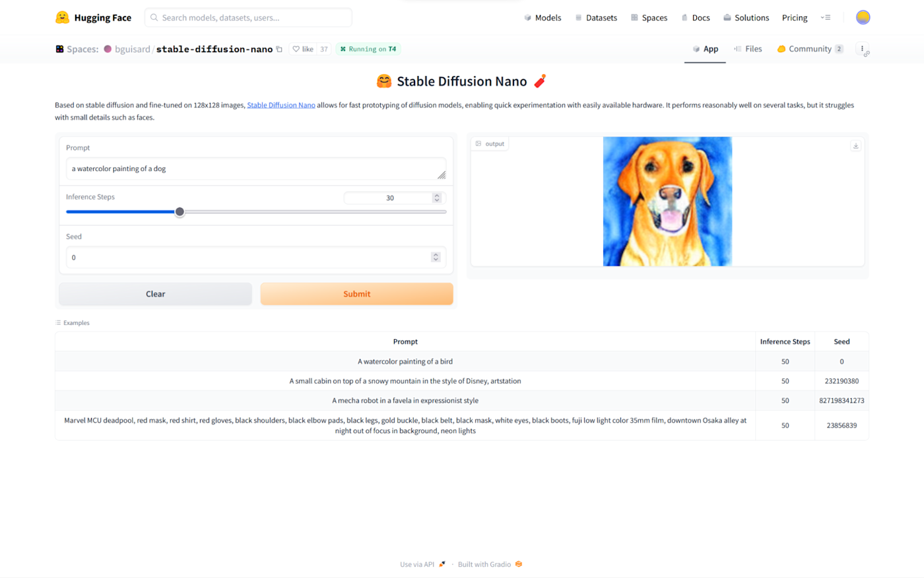Open the header more-options menu icon
The width and height of the screenshot is (924, 578).
point(826,18)
